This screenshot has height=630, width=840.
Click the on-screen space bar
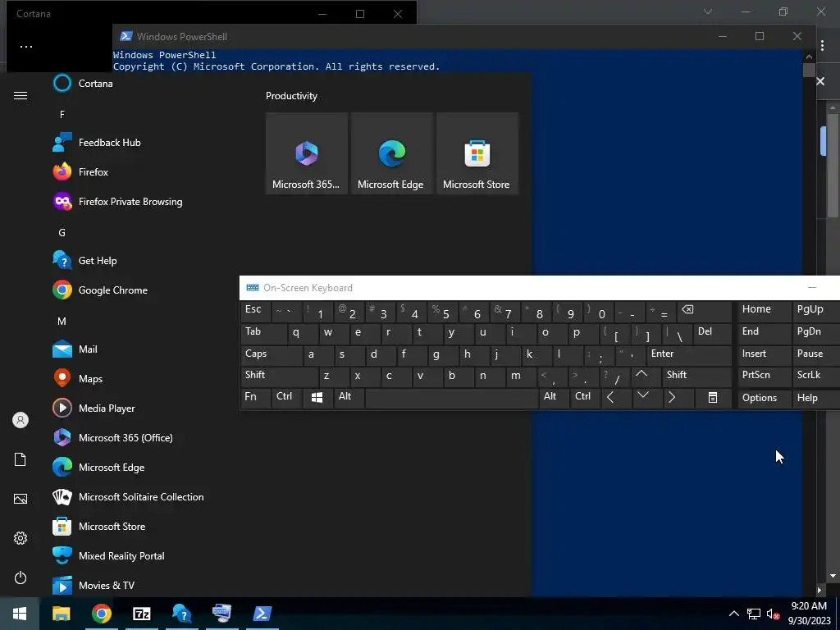click(x=452, y=399)
